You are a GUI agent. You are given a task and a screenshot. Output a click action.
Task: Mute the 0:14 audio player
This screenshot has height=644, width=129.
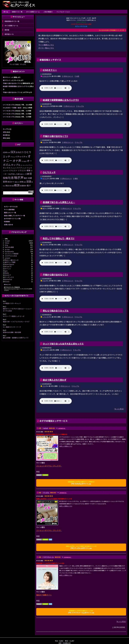65,190
